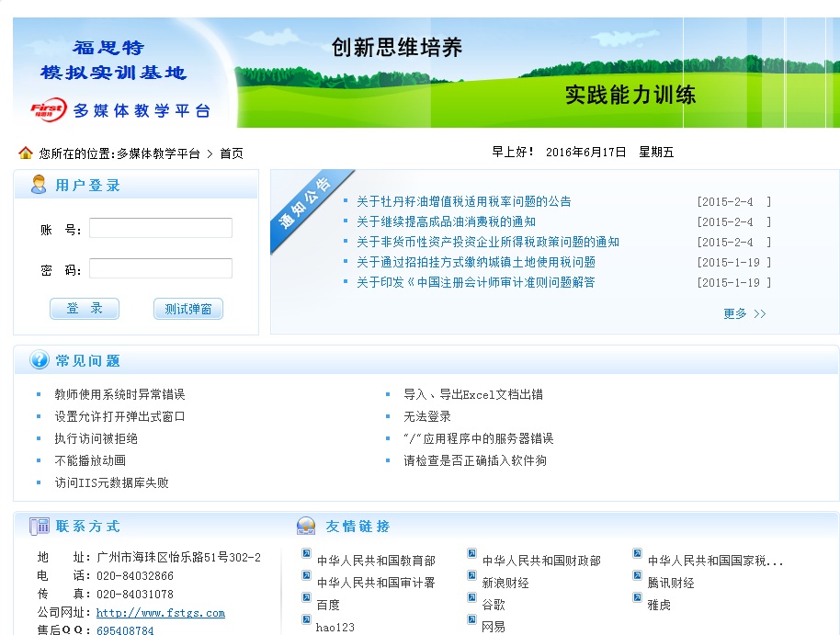Open 更多 to see more announcements
Viewport: 840px width, 635px height.
[744, 313]
